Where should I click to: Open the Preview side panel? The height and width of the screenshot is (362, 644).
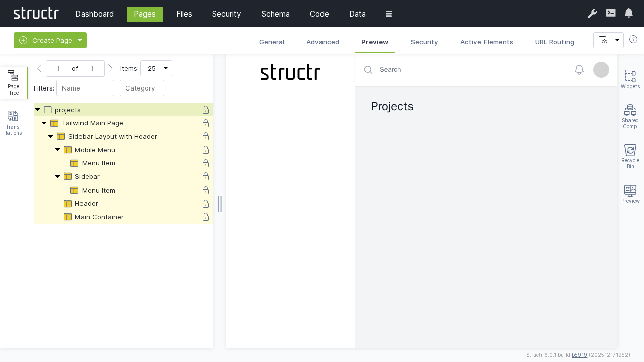tap(630, 194)
